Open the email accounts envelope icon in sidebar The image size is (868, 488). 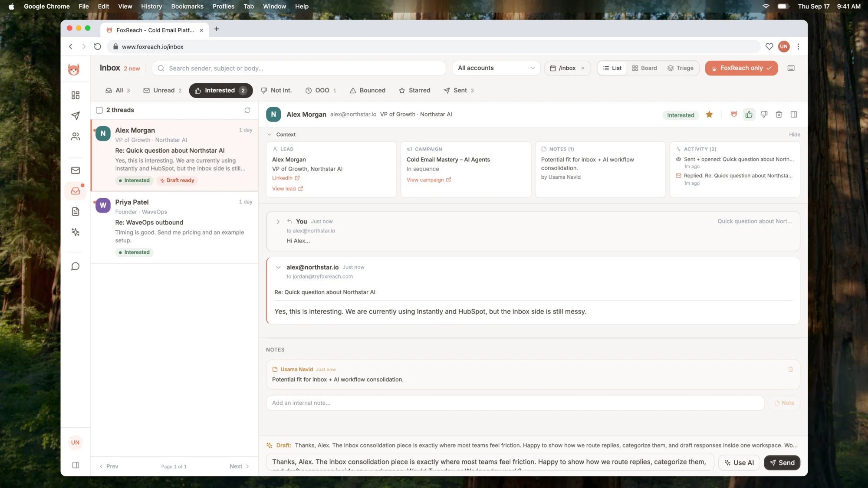click(75, 170)
